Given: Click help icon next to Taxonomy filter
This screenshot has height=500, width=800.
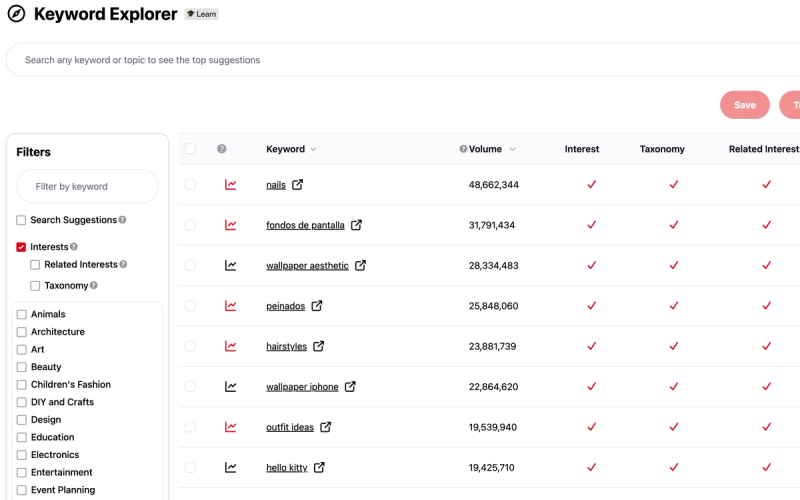Looking at the screenshot, I should (x=94, y=286).
